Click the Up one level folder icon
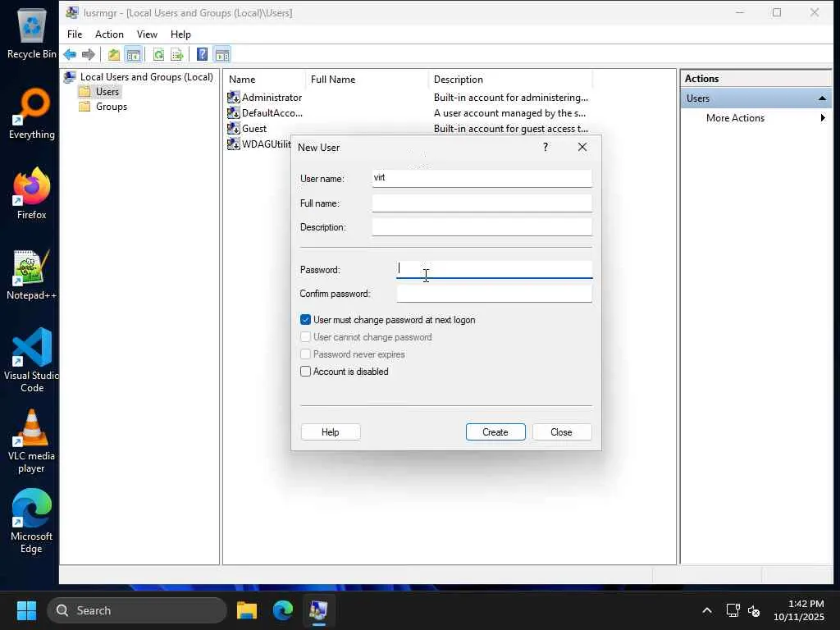This screenshot has height=630, width=840. coord(113,54)
